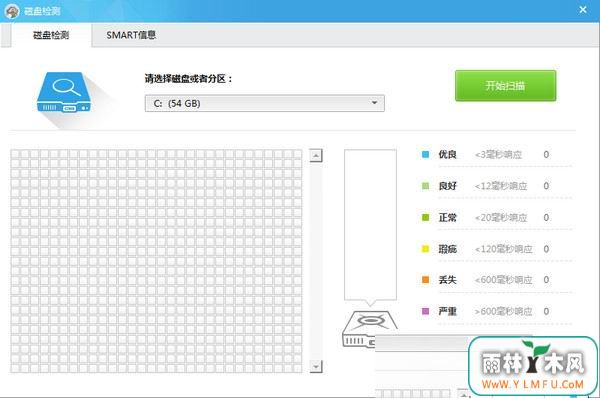Click the blue 优良 legend square
Screen dimensions: 600x398
point(425,155)
